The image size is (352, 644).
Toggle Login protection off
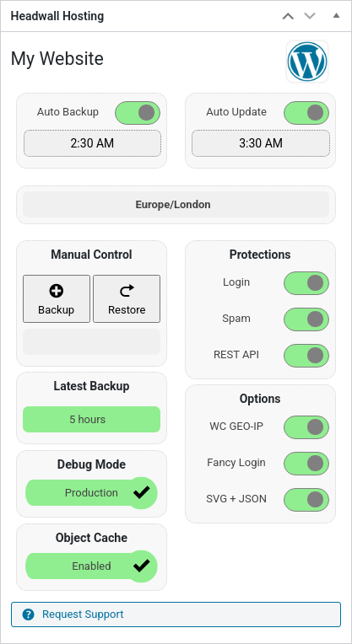point(306,283)
